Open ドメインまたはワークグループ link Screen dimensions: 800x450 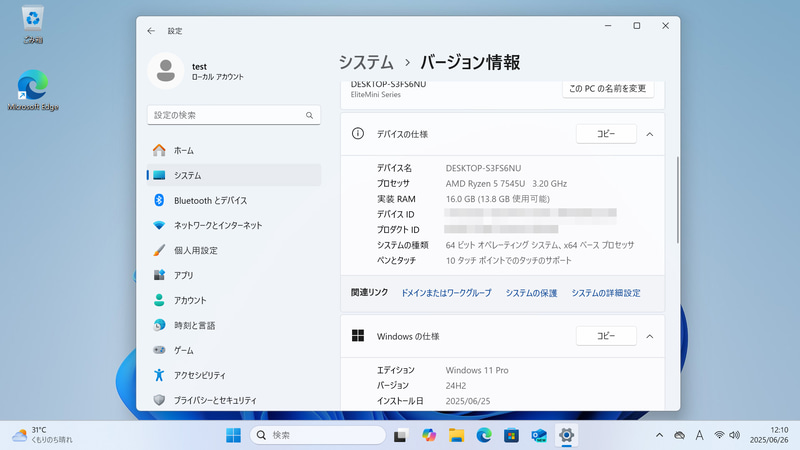point(446,293)
